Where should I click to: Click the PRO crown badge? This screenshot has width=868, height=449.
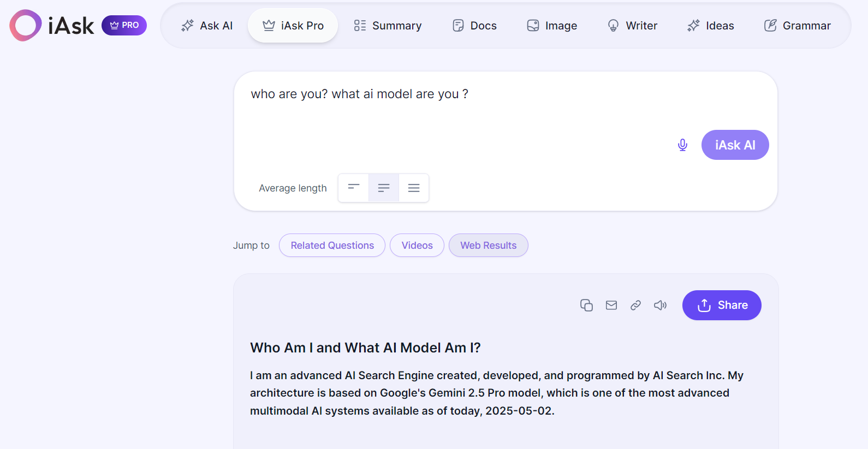point(124,25)
